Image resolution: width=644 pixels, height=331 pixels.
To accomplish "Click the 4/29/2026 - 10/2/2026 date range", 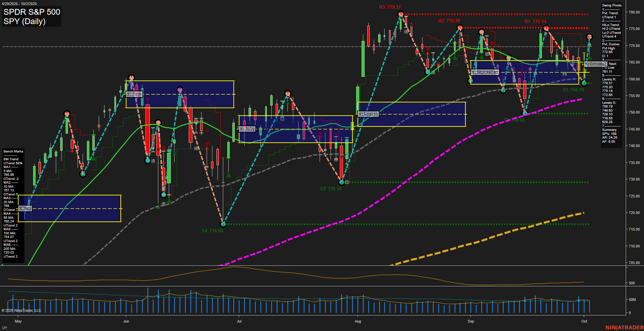I will pyautogui.click(x=19, y=4).
